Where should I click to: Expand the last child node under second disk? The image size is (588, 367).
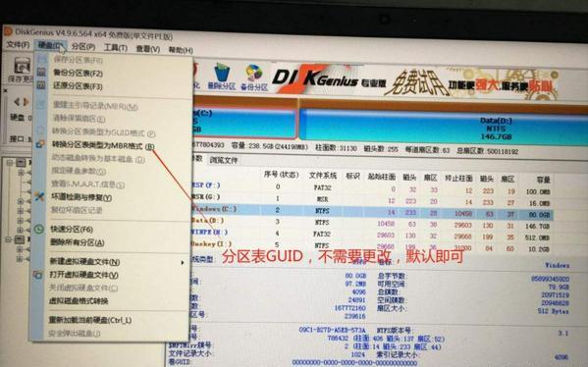[20, 259]
